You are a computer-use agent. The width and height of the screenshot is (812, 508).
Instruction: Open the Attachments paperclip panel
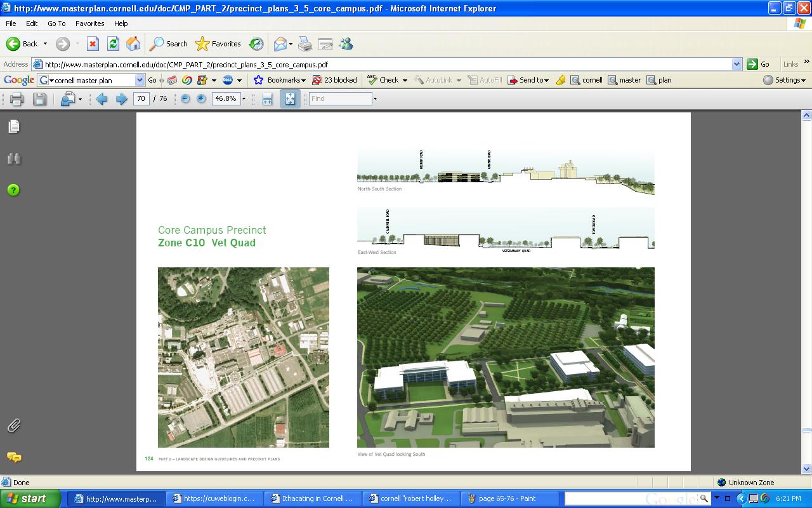click(x=14, y=425)
